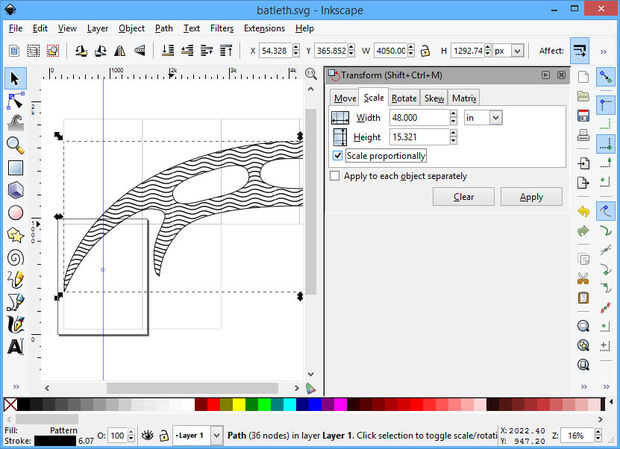
Task: Activate the Text tool
Action: [15, 347]
